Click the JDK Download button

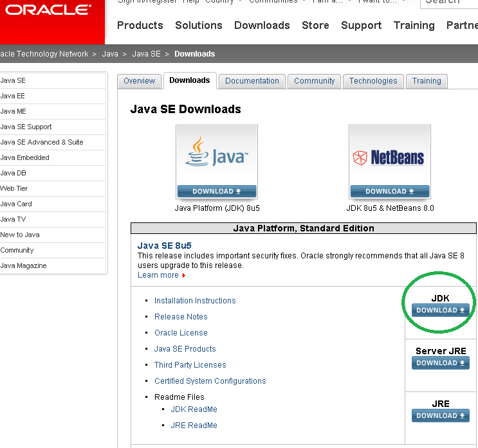(440, 310)
